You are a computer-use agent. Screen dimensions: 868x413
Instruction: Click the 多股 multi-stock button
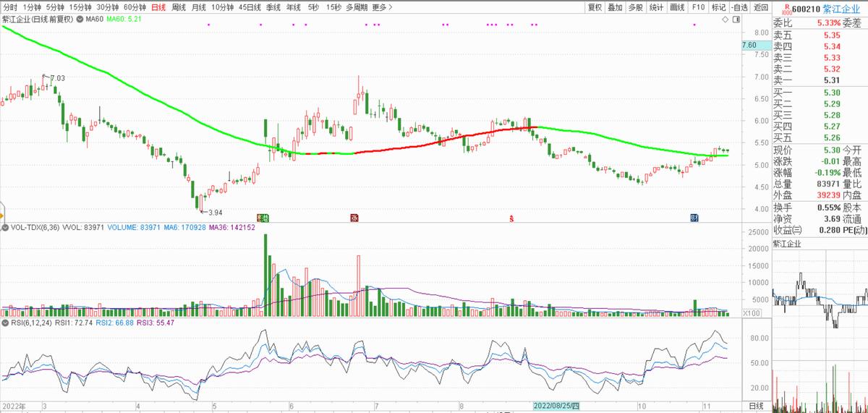[635, 7]
